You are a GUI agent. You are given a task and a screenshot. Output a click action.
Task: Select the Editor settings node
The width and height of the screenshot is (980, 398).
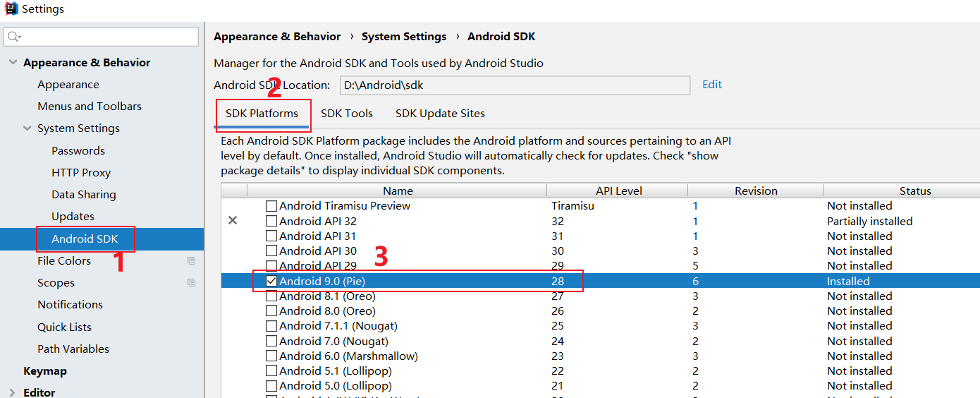pos(39,392)
